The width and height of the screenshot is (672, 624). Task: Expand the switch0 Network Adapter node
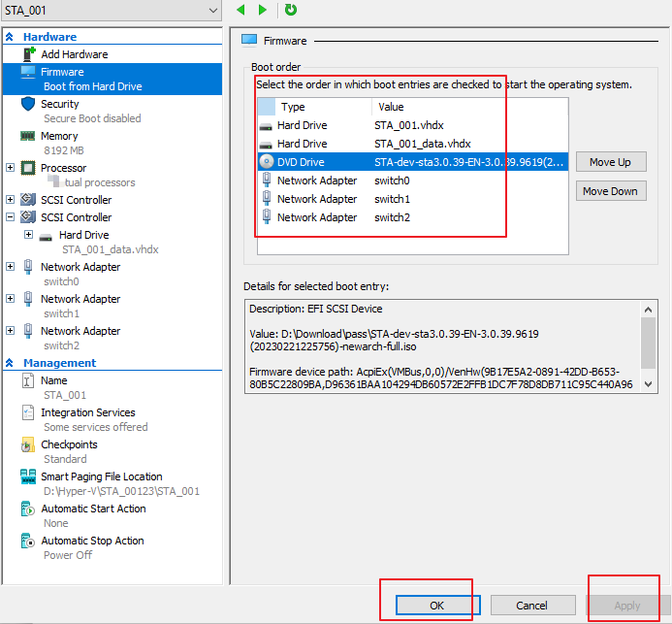(x=11, y=267)
